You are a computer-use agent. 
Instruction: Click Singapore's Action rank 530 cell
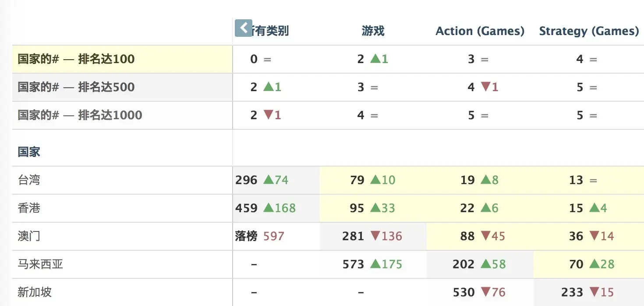[x=464, y=292]
